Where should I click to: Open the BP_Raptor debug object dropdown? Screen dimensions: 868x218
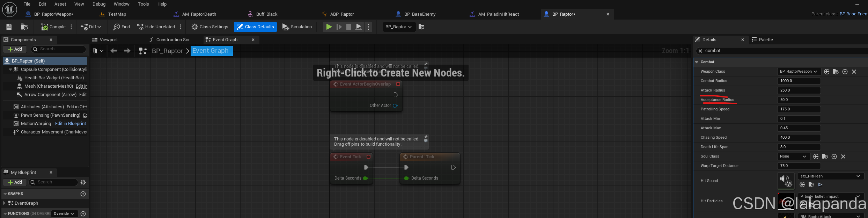[x=399, y=27]
